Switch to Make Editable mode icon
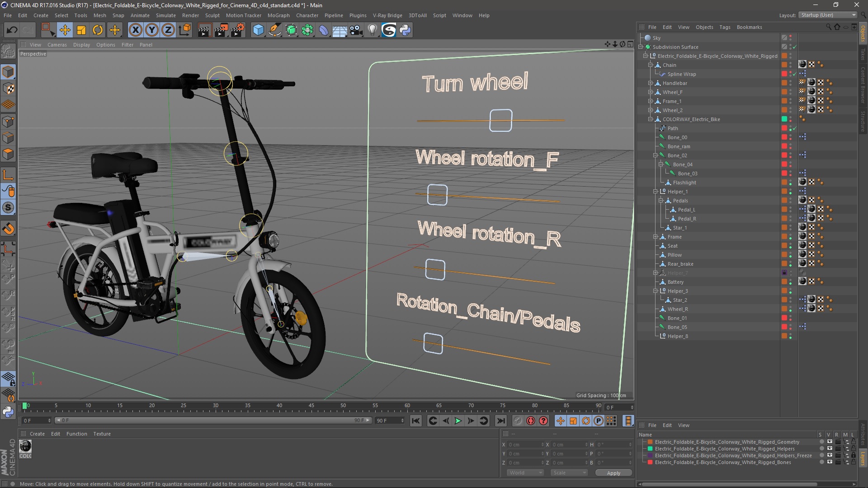868x488 pixels. (8, 52)
